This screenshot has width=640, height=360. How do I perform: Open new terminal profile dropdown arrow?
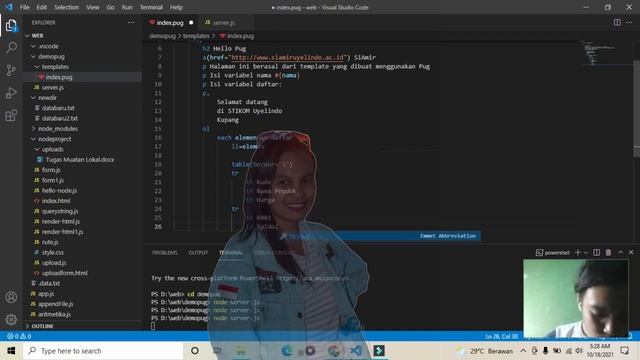(585, 253)
